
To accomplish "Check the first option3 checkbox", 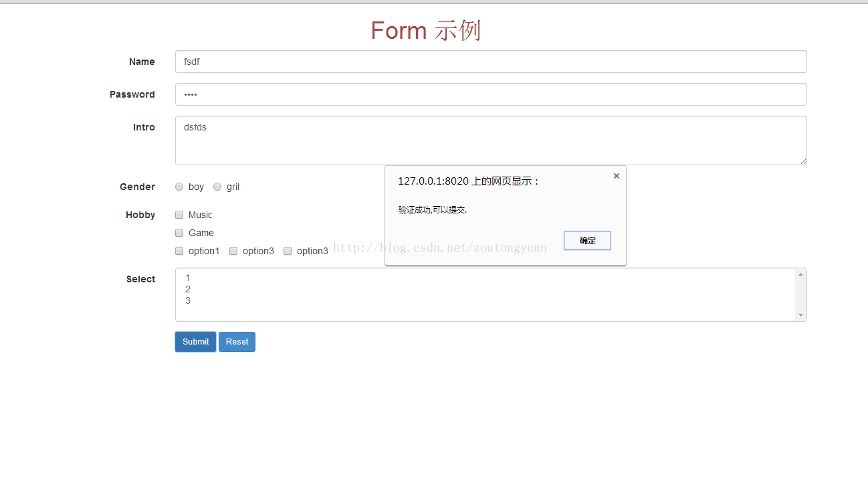I will pyautogui.click(x=233, y=251).
